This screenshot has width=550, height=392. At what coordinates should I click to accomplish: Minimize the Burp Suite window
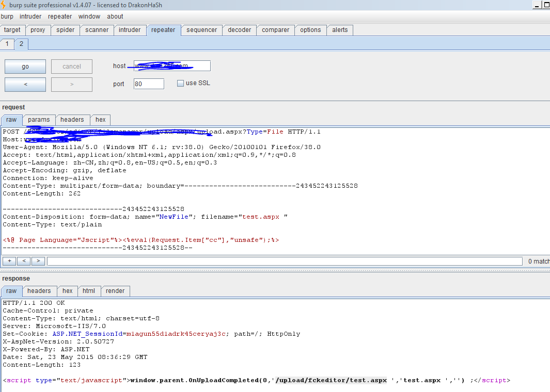pos(537,5)
